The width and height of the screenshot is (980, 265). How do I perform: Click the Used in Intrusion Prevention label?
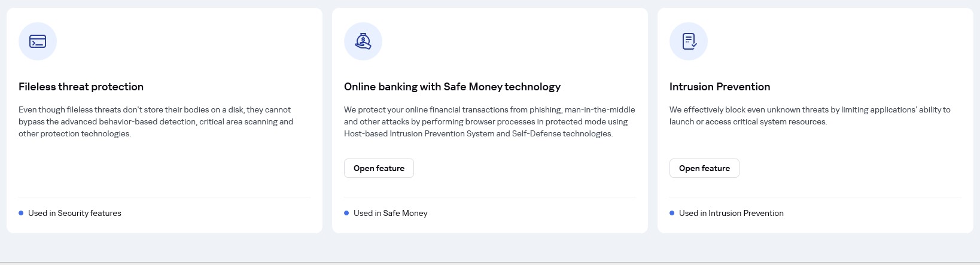pyautogui.click(x=731, y=213)
